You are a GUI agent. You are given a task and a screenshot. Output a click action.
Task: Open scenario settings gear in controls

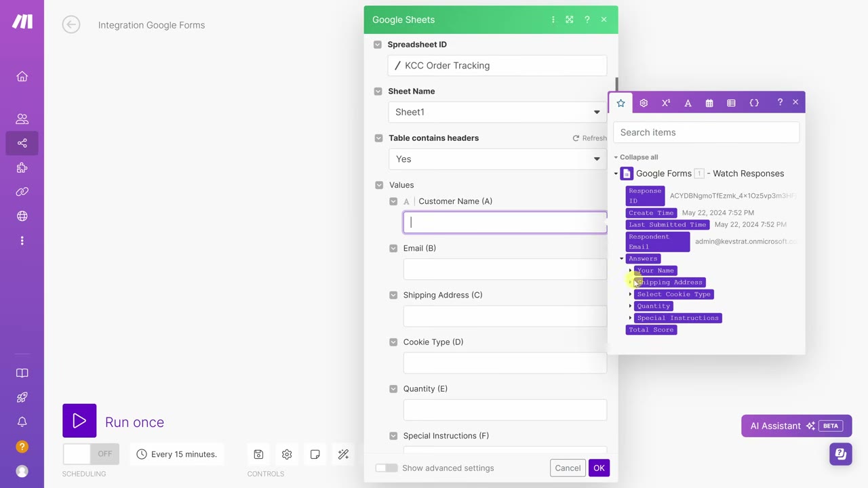click(287, 454)
